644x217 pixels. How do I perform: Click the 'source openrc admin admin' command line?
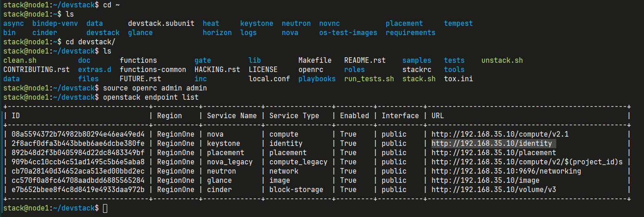[x=155, y=88]
